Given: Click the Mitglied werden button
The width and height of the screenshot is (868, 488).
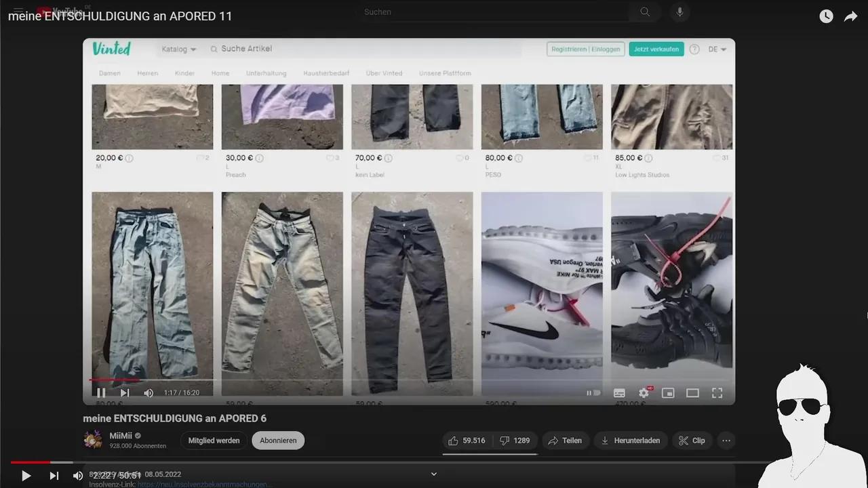Looking at the screenshot, I should click(x=214, y=441).
